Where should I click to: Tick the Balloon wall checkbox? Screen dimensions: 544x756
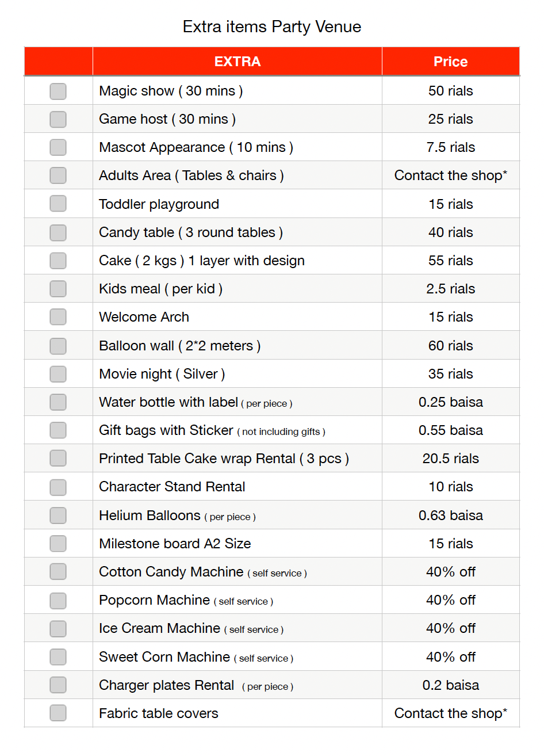58,346
